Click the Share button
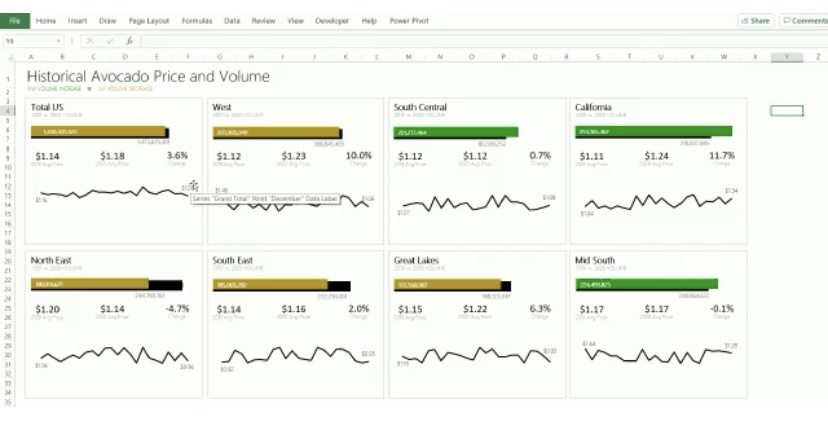 (756, 21)
